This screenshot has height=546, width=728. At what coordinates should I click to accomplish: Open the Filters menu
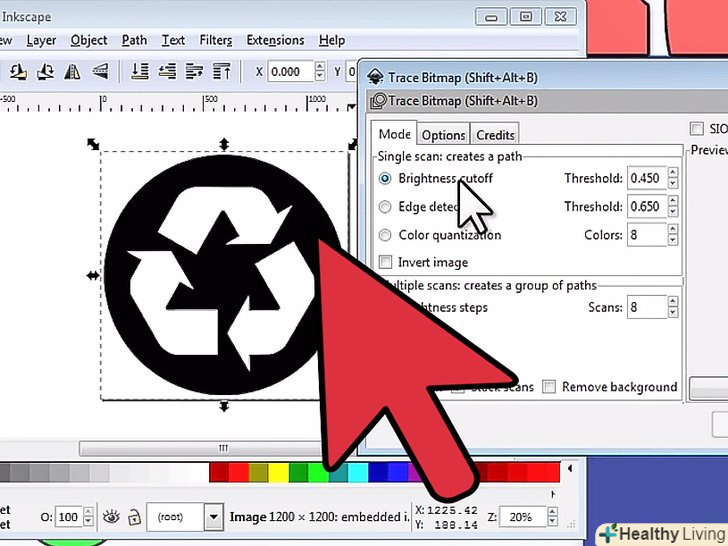(216, 40)
